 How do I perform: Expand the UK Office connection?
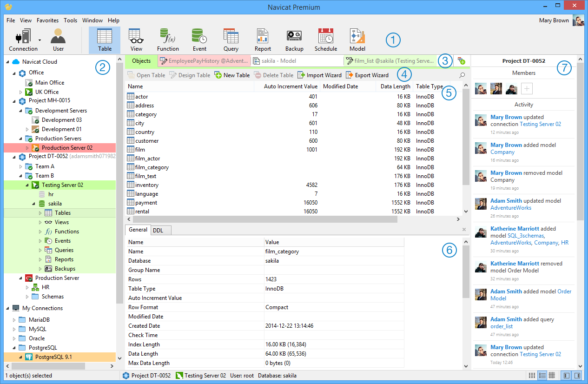(20, 92)
